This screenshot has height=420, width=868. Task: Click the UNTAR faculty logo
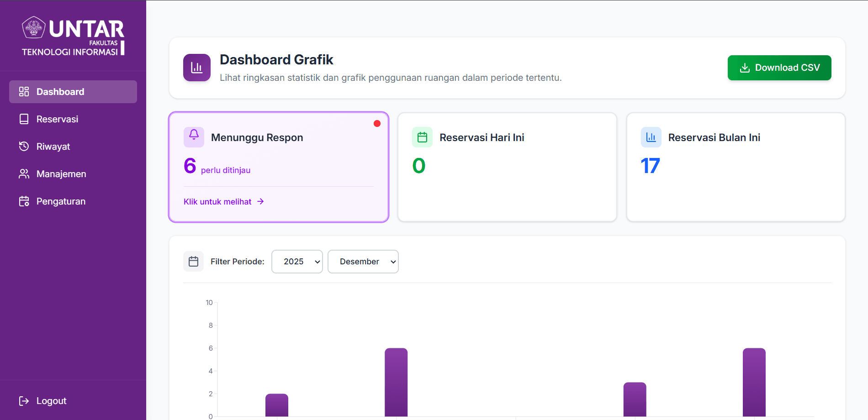[x=73, y=37]
